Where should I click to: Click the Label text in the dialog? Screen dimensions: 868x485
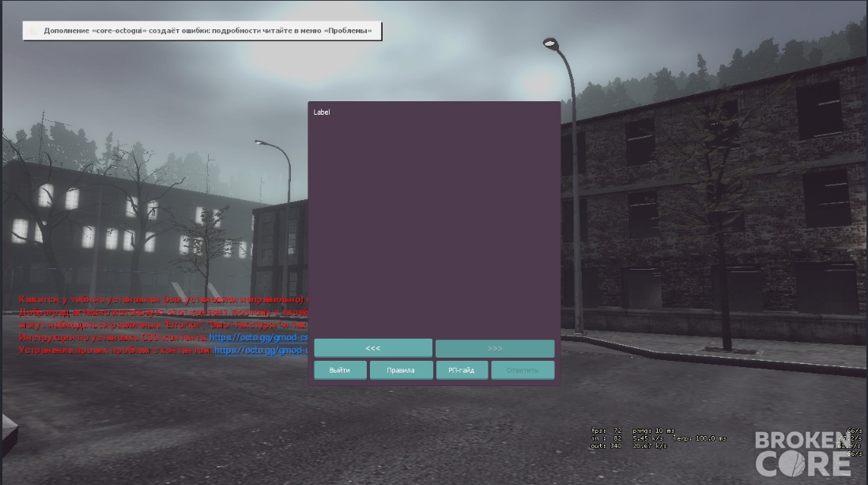pos(322,112)
